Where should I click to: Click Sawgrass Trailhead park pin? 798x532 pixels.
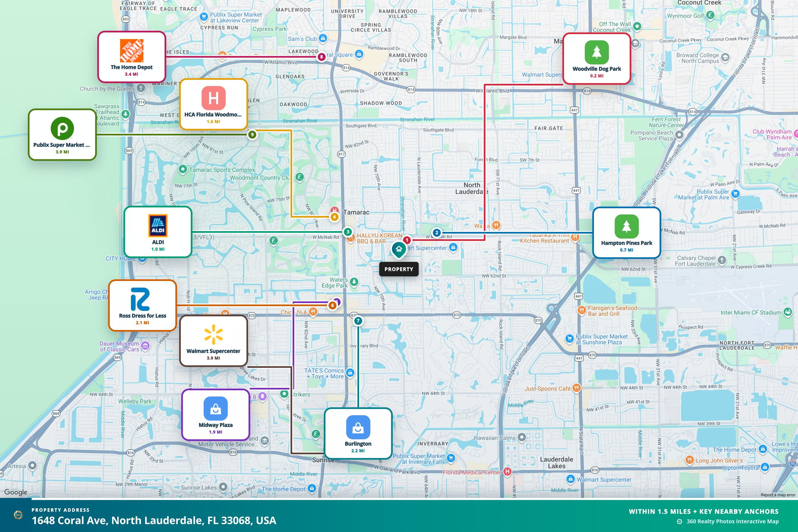pos(125,114)
